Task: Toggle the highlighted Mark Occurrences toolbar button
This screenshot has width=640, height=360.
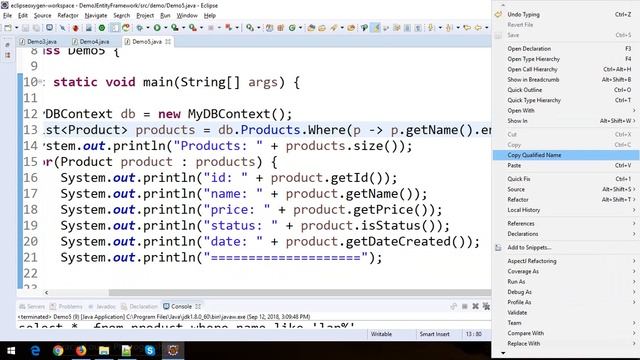Action: (376, 28)
